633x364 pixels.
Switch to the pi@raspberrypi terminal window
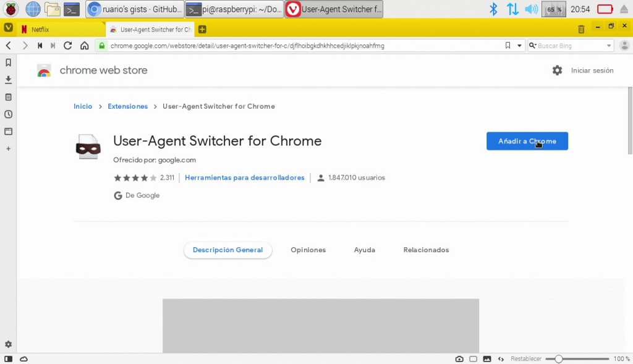tap(234, 9)
